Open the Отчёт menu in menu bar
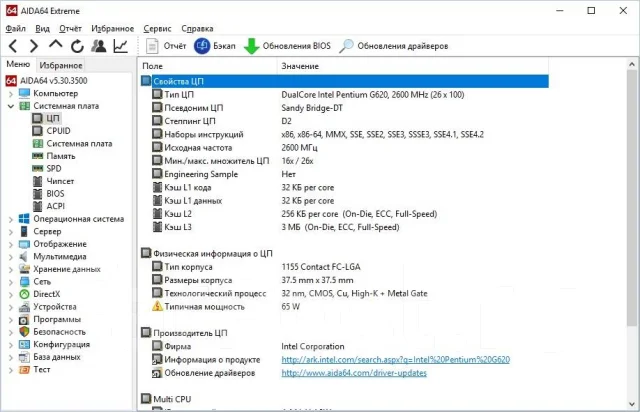This screenshot has height=412, width=640. click(70, 29)
